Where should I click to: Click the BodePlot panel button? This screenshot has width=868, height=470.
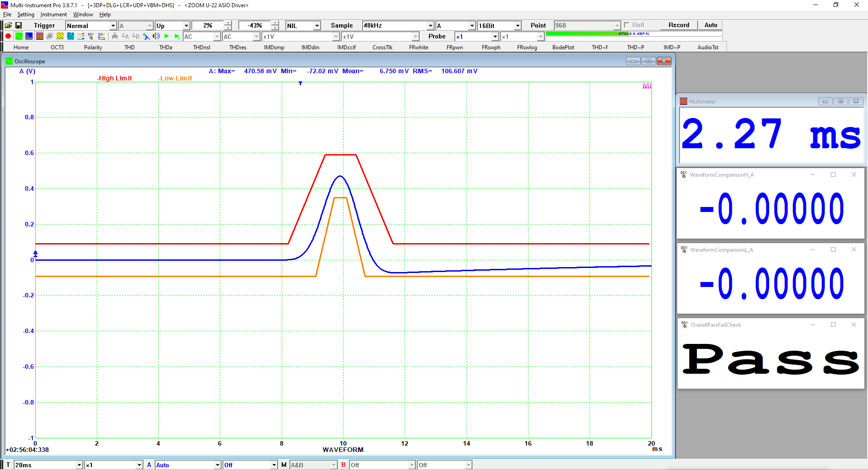(563, 47)
